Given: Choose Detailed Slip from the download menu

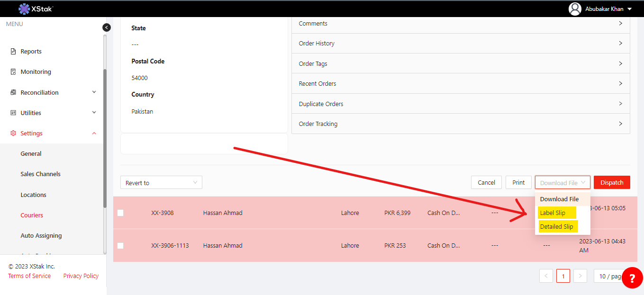Looking at the screenshot, I should [x=556, y=227].
